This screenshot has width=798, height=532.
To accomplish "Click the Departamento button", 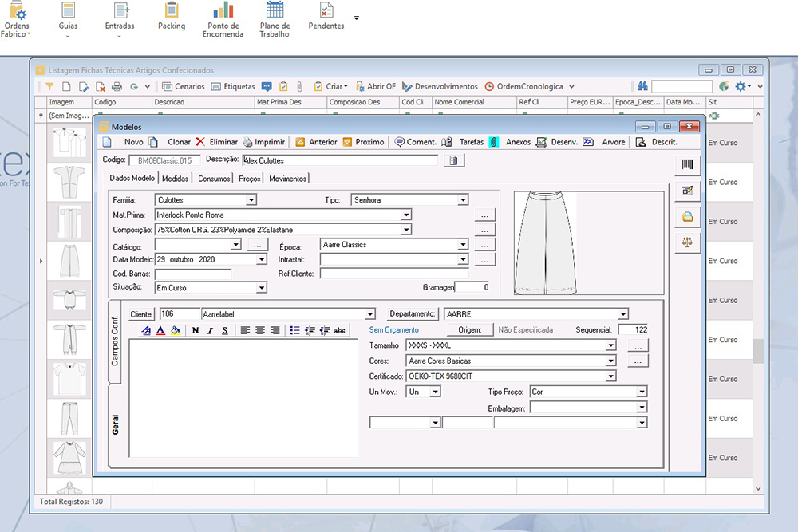I will pos(413,314).
